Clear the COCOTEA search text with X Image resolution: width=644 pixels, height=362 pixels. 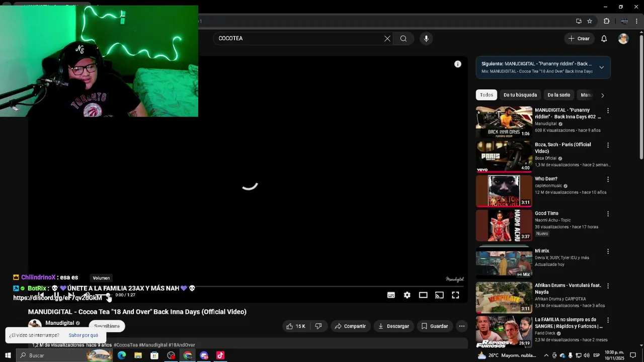point(387,38)
